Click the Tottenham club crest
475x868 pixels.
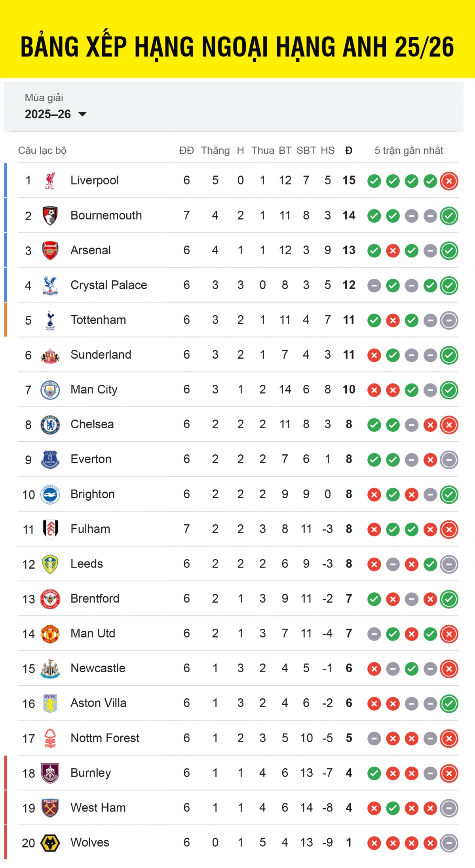tap(50, 320)
